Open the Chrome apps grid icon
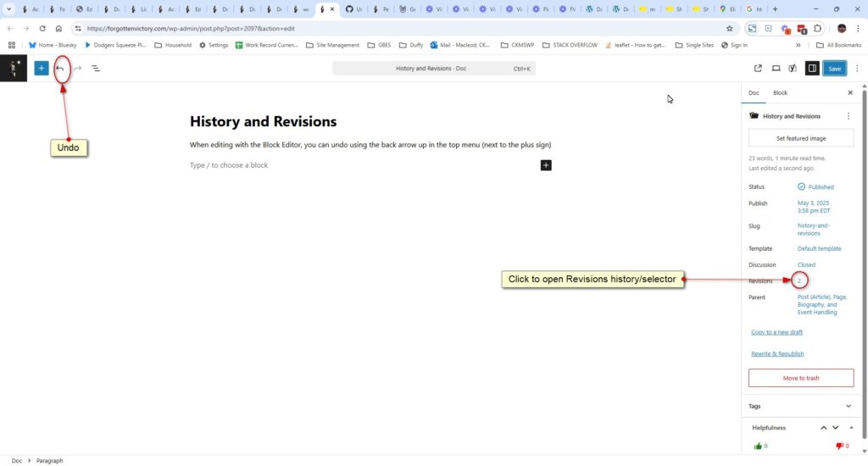The width and height of the screenshot is (868, 466). [x=12, y=45]
